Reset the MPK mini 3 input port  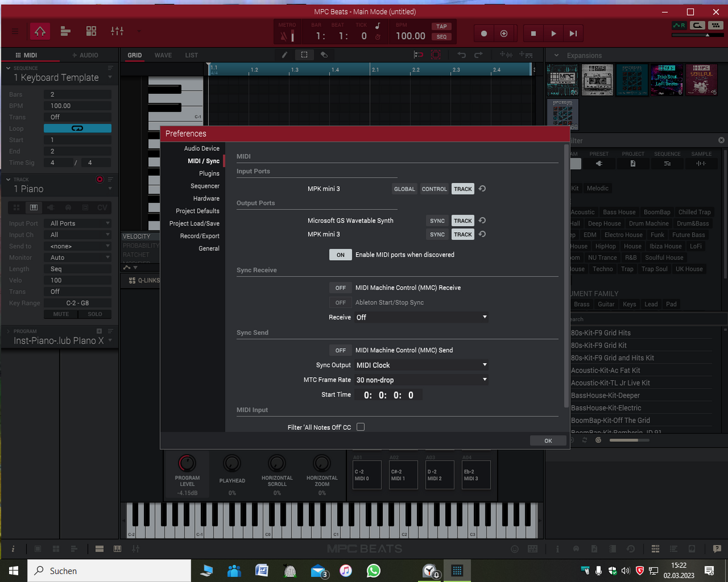[482, 189]
